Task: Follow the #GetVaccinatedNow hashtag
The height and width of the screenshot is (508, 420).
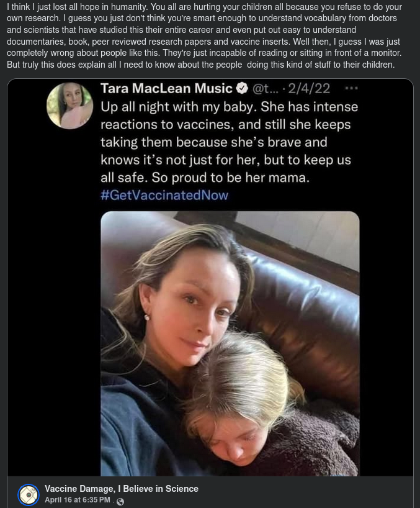Action: 164,195
